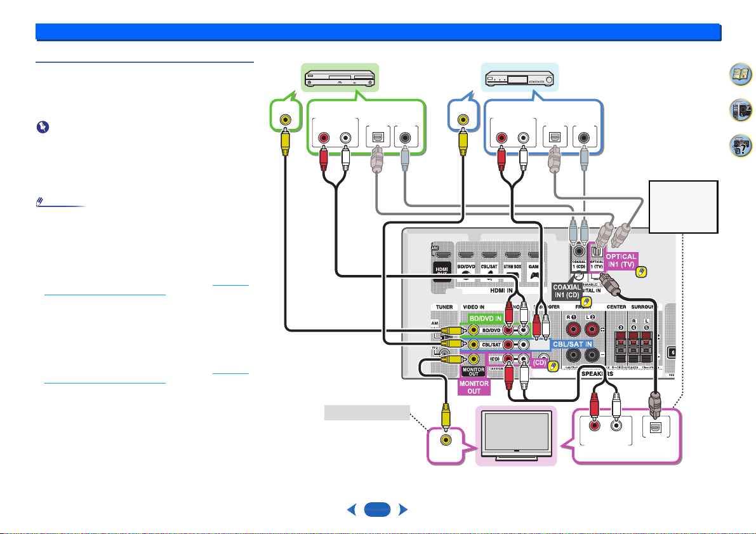Viewport: 756px width, 534px height.
Task: Open the note icon beside OPTICAL IN1 (TV)
Action: (x=641, y=272)
